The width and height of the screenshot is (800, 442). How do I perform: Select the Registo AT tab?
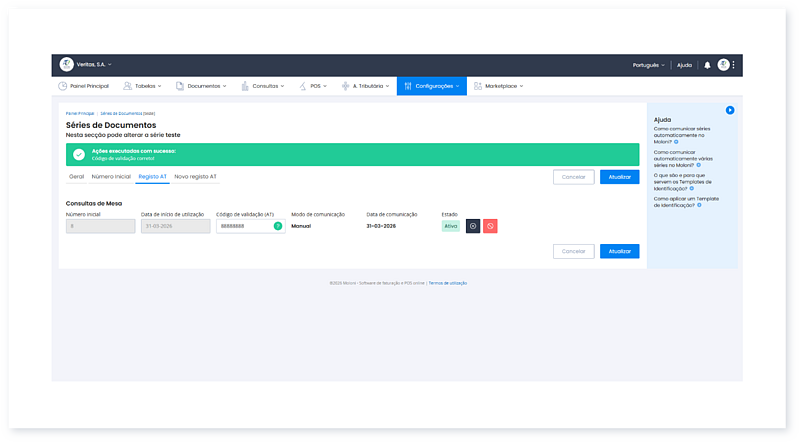point(153,177)
